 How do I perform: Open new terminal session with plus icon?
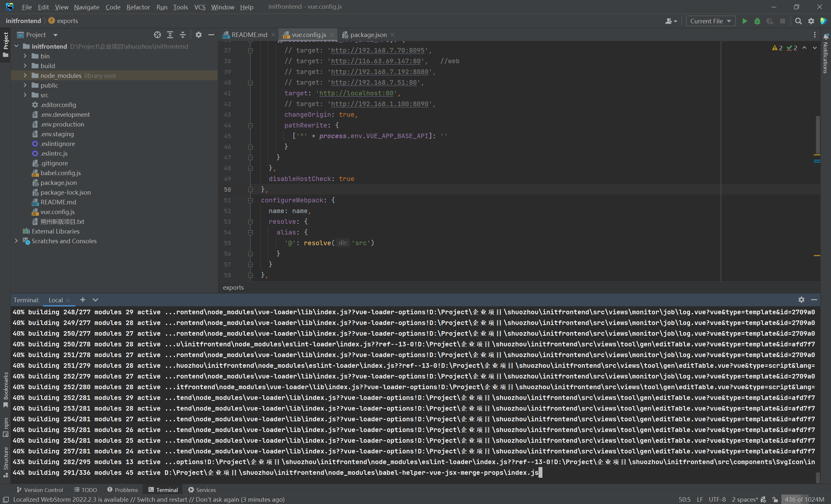(x=83, y=299)
